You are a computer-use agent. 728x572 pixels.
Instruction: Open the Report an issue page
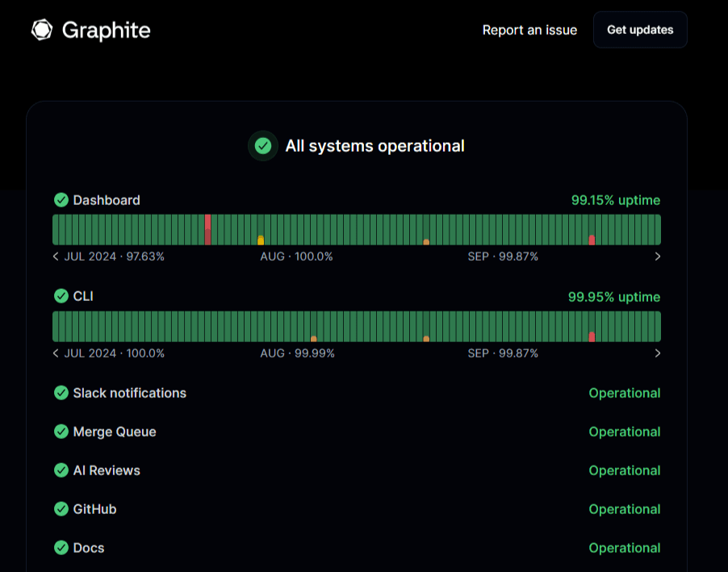point(529,30)
